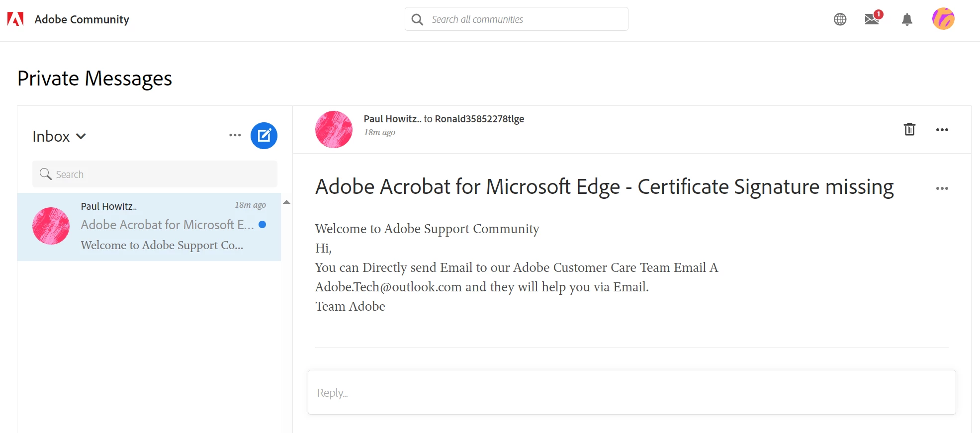980x433 pixels.
Task: Click the Adobe logo icon
Action: point(15,19)
